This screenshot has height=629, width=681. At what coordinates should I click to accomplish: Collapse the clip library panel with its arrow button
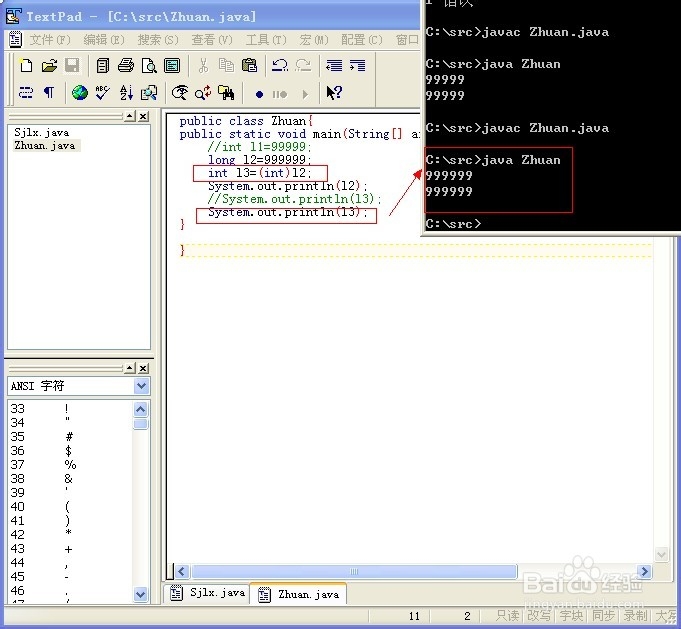[x=130, y=368]
